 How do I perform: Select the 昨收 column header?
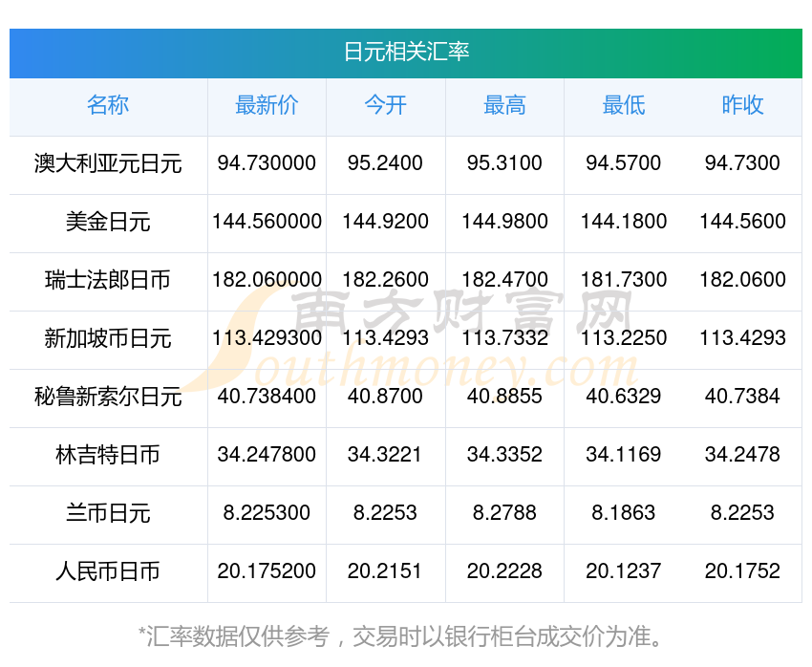pos(742,106)
